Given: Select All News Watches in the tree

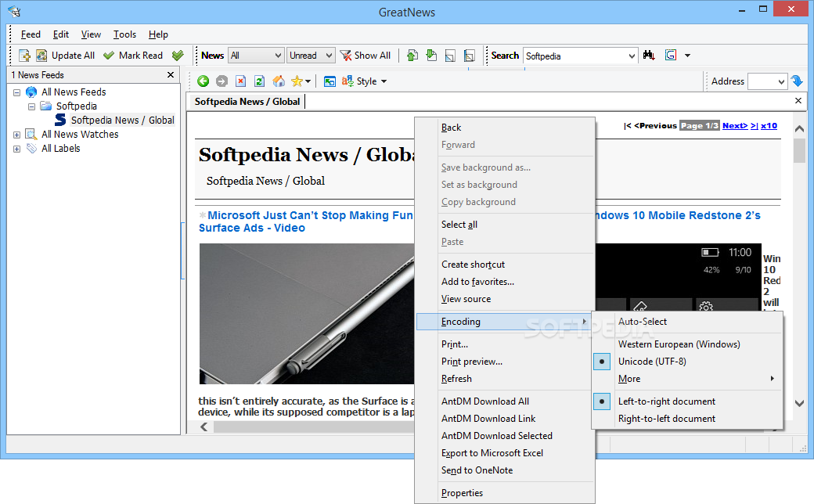Looking at the screenshot, I should click(x=80, y=134).
